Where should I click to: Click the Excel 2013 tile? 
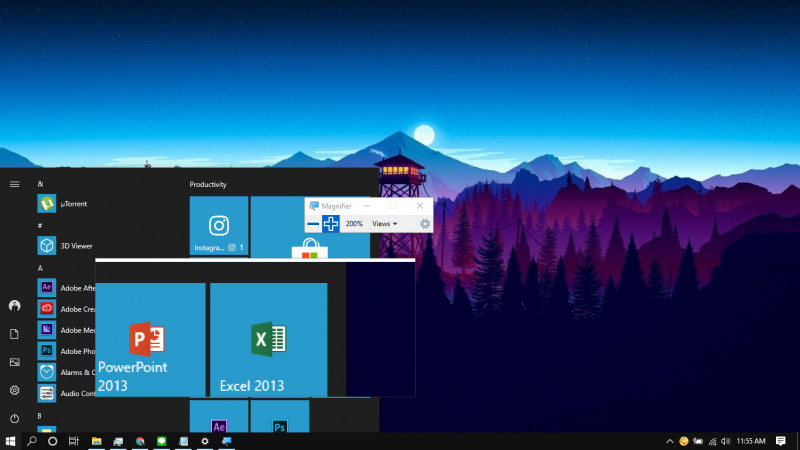pos(268,340)
